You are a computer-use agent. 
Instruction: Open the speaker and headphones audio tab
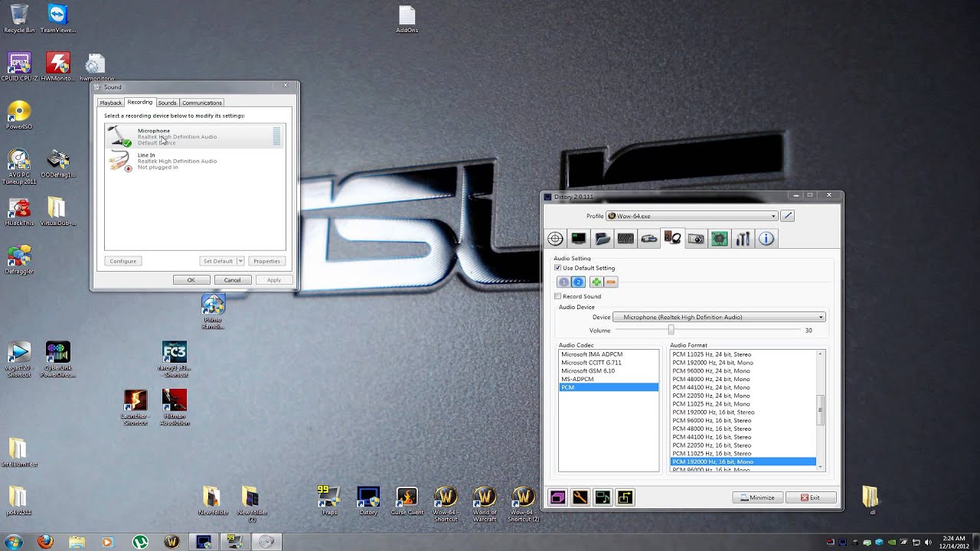tap(672, 239)
